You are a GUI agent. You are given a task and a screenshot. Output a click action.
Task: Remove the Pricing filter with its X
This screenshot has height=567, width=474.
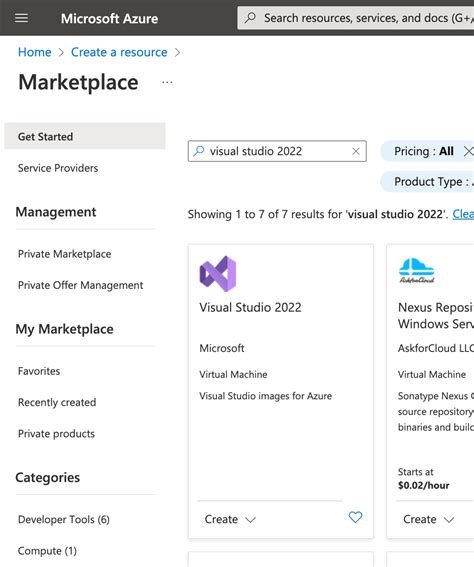pyautogui.click(x=468, y=151)
